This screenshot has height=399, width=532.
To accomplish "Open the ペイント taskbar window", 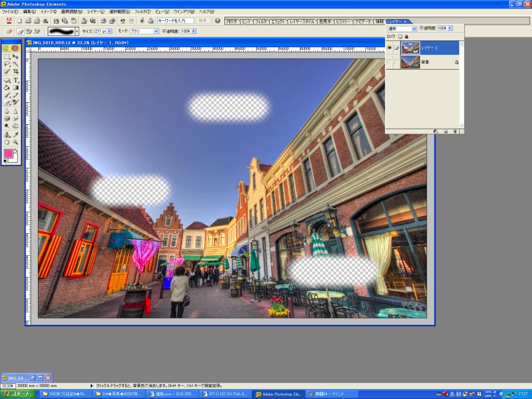I will click(331, 394).
